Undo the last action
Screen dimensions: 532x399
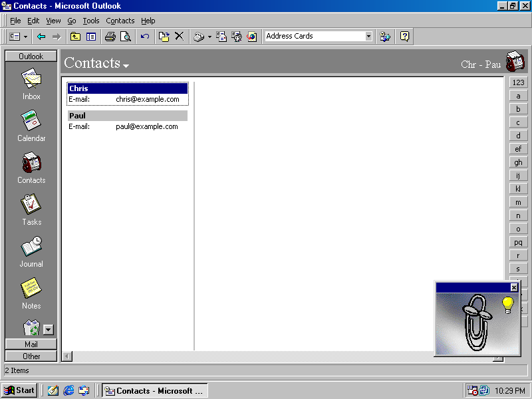tap(145, 37)
